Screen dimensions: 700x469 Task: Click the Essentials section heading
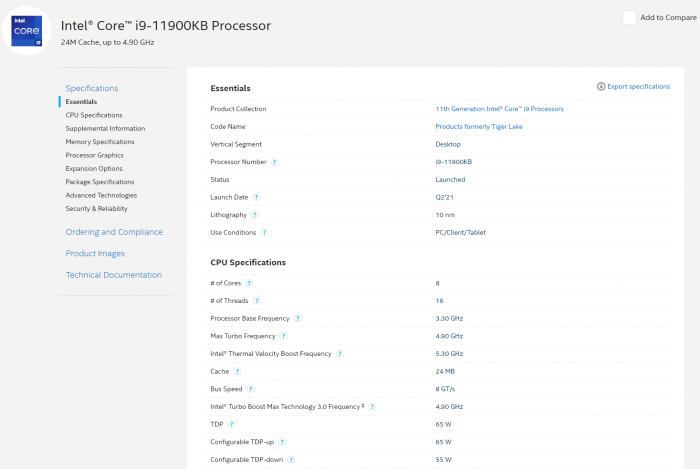pos(230,88)
